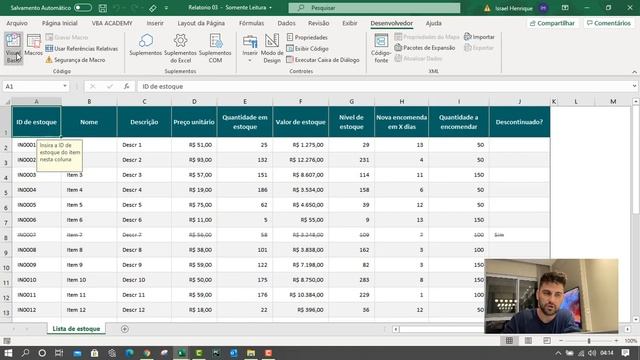
Task: Expand Quick Access Toolbar customize arrow
Action: (166, 8)
